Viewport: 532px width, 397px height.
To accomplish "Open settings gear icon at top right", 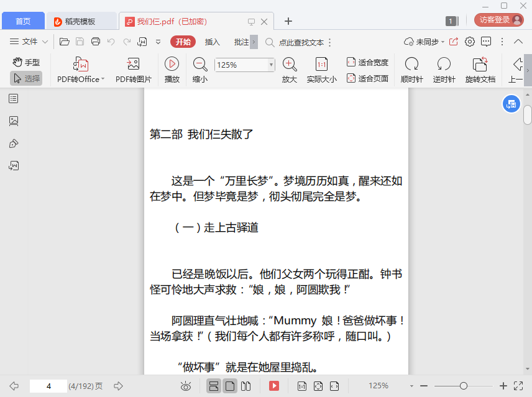I will pyautogui.click(x=470, y=42).
